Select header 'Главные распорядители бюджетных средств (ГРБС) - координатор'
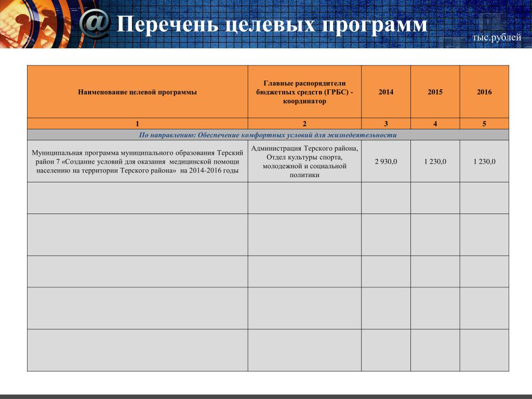This screenshot has height=399, width=532. pos(304,92)
